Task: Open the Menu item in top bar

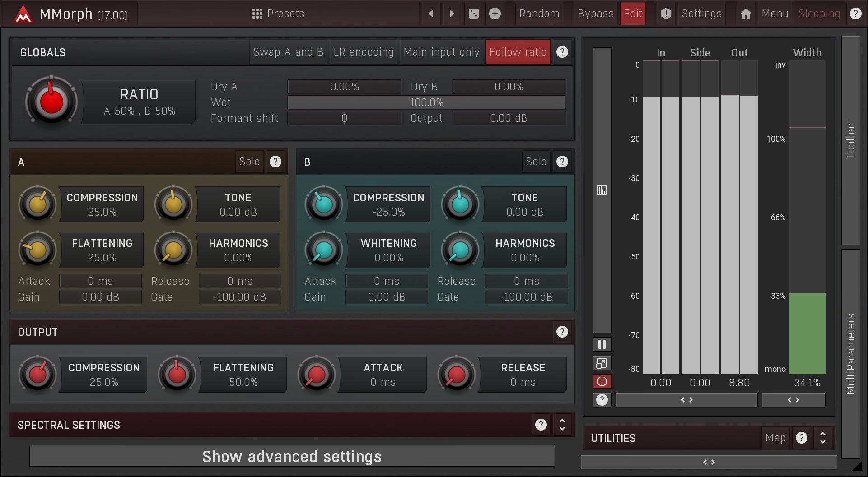Action: tap(775, 14)
